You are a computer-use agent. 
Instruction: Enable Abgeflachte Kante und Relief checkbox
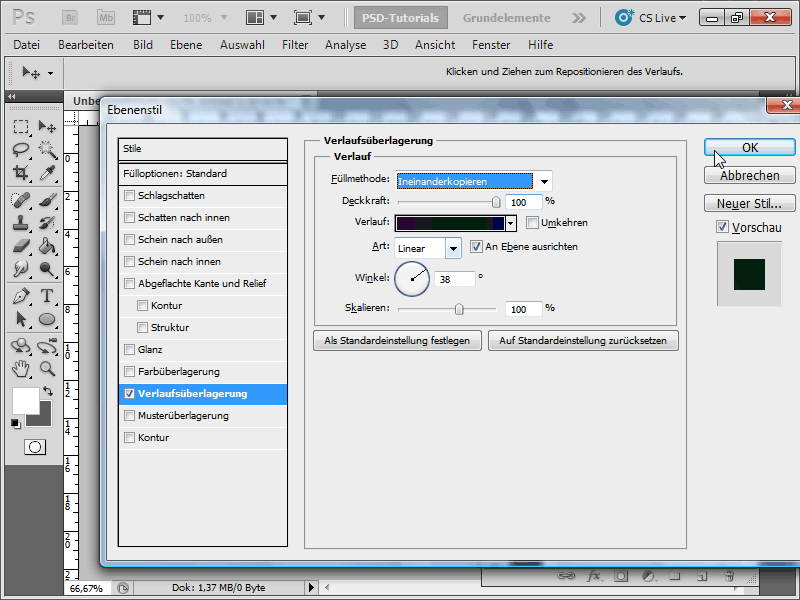[x=130, y=283]
